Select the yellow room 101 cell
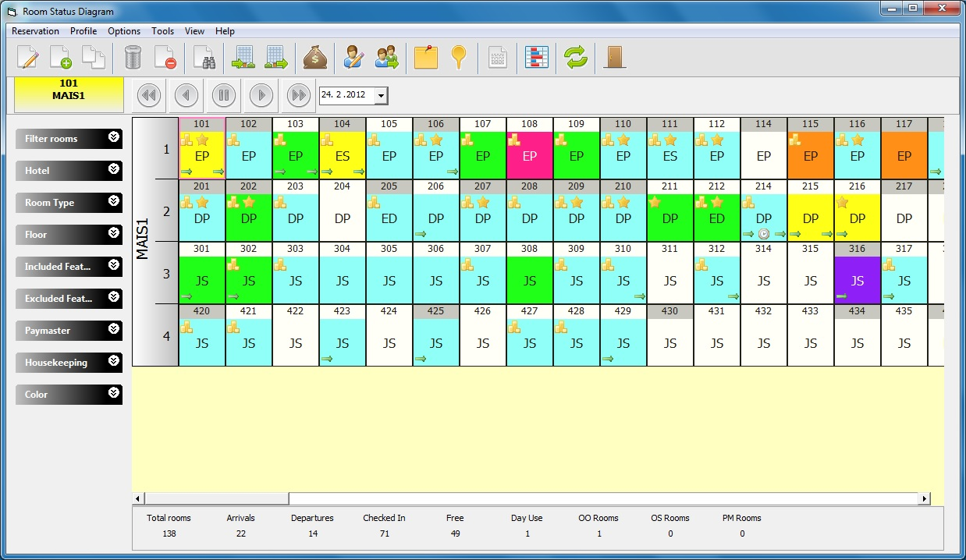Viewport: 966px width, 560px height. coord(202,148)
